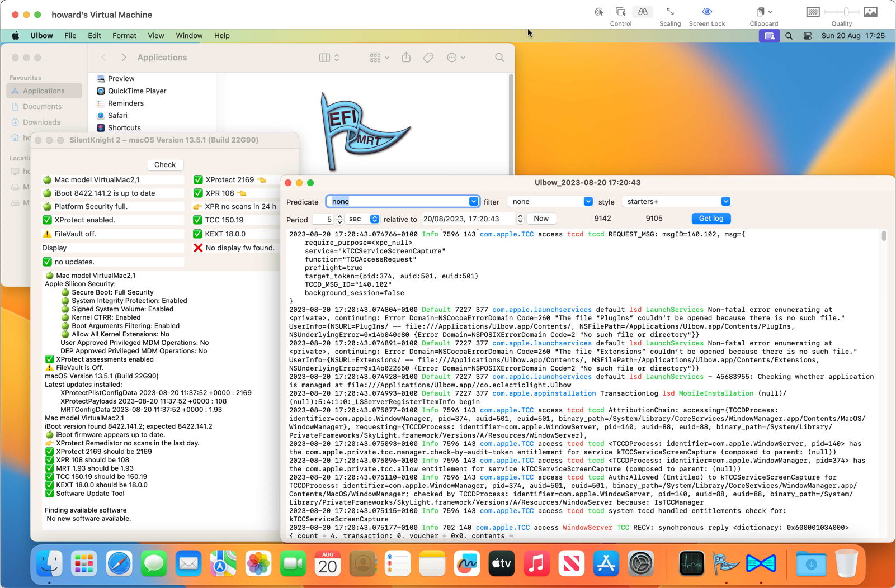
Task: Open the Ulbow Window menu
Action: [189, 35]
